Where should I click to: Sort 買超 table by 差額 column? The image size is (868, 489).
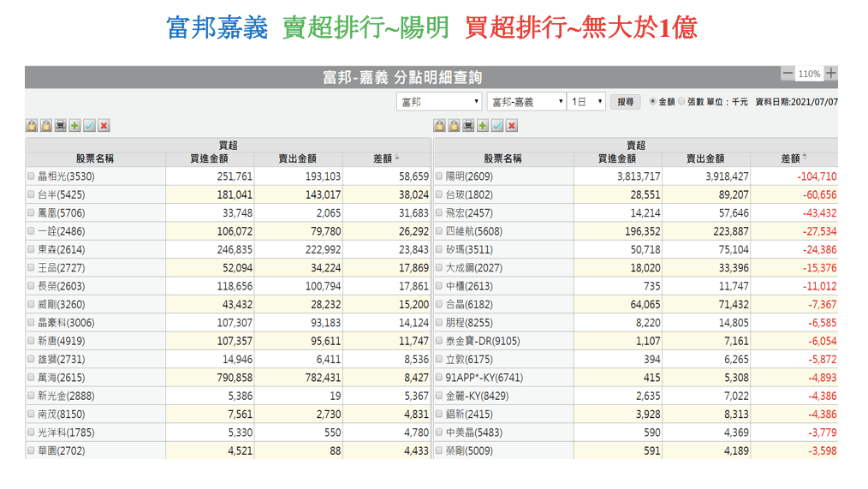pos(386,158)
